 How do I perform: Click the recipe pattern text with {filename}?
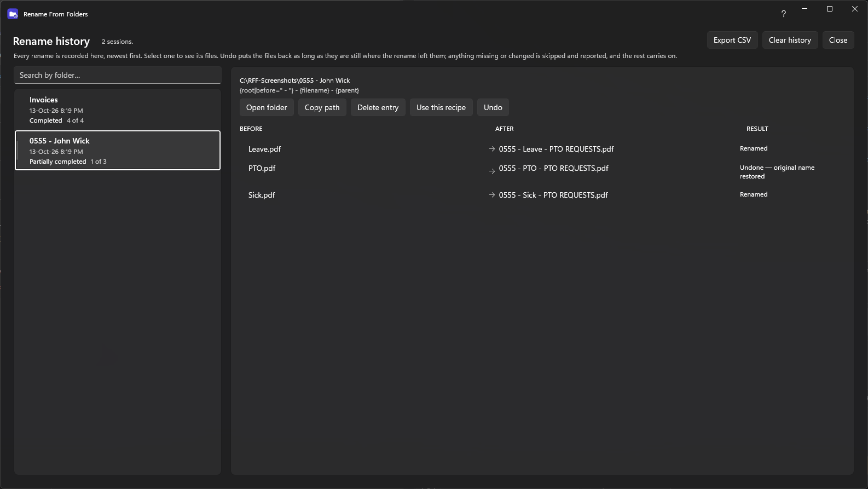(x=299, y=90)
